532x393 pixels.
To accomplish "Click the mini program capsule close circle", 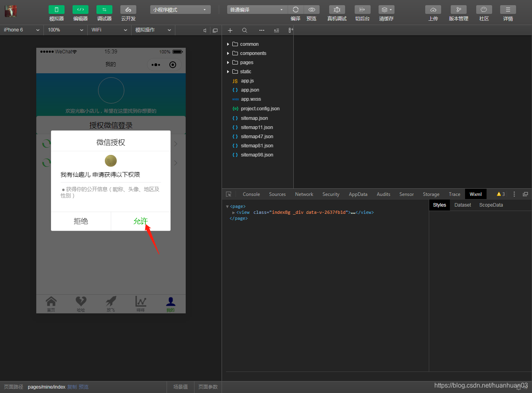I will [173, 65].
